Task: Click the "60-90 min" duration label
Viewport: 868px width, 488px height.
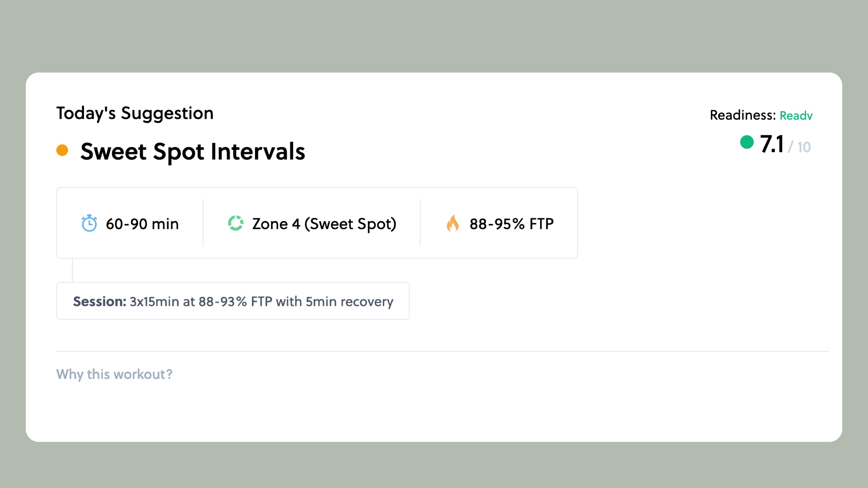Action: pos(142,224)
